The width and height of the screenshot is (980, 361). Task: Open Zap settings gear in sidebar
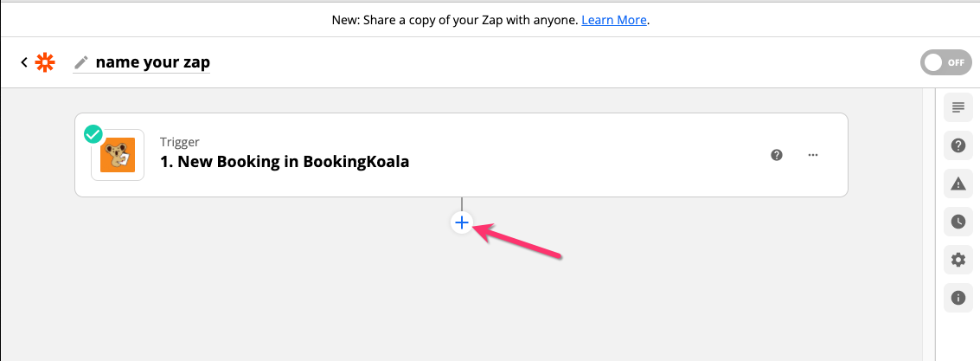pos(958,260)
